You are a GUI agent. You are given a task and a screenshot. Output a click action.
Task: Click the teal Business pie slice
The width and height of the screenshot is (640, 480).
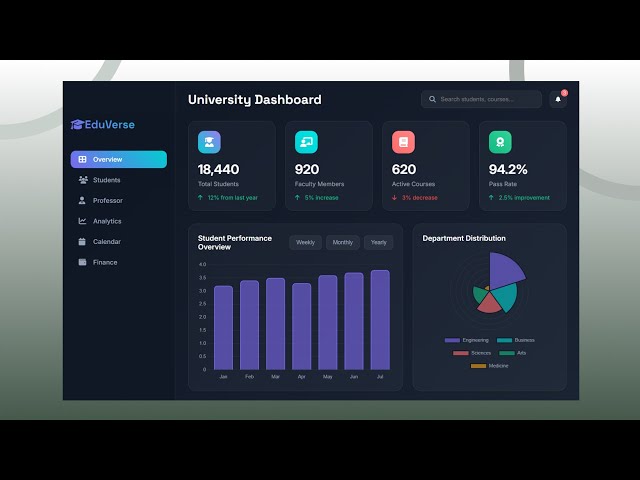[x=506, y=296]
